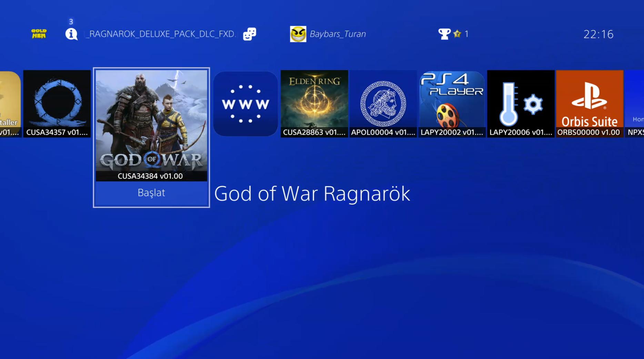
Task: Click the trophy level star icon
Action: 457,34
